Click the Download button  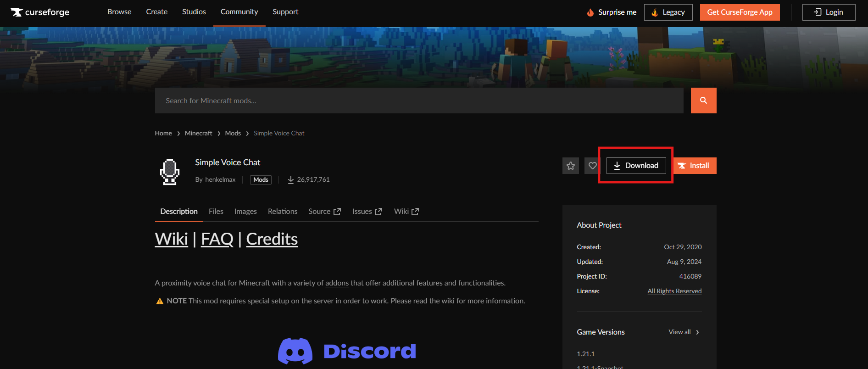pos(636,166)
